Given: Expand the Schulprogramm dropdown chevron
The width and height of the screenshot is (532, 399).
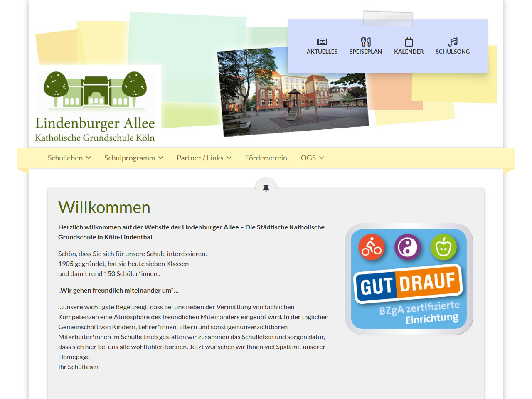Looking at the screenshot, I should point(161,158).
